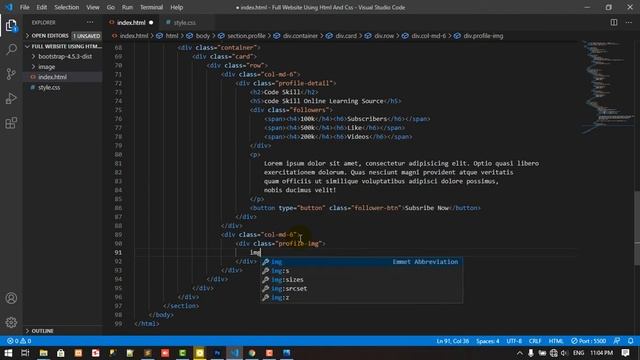
Task: Open Run and Debug view
Action: (x=11, y=98)
